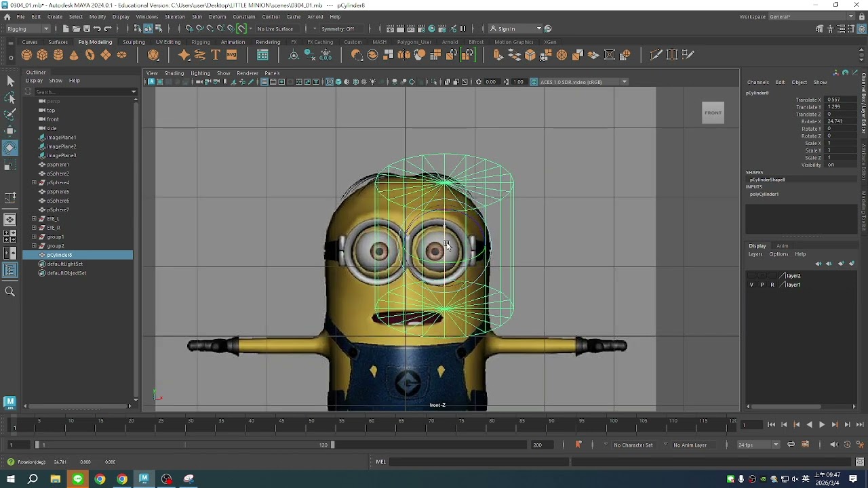The width and height of the screenshot is (868, 488).
Task: Toggle the R display type for layer1
Action: [772, 285]
